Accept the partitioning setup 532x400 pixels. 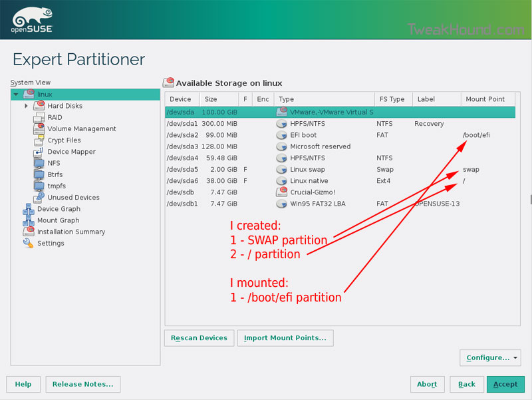pos(505,384)
